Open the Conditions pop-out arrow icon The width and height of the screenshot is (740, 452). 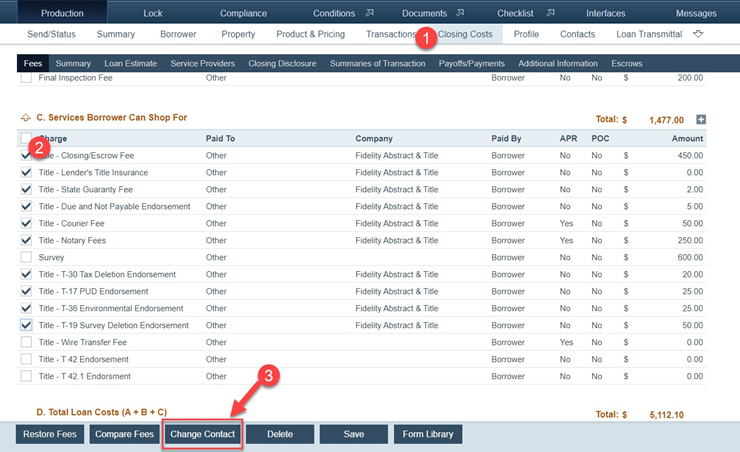370,13
